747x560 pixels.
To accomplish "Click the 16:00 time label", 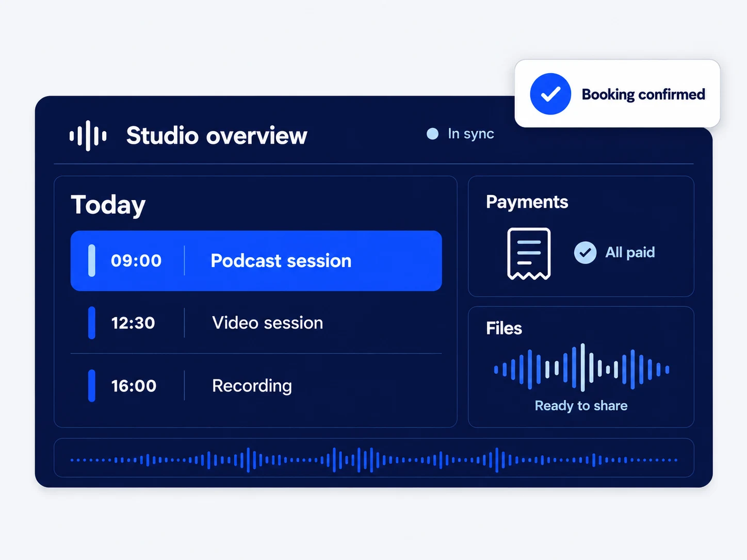I will pyautogui.click(x=134, y=386).
